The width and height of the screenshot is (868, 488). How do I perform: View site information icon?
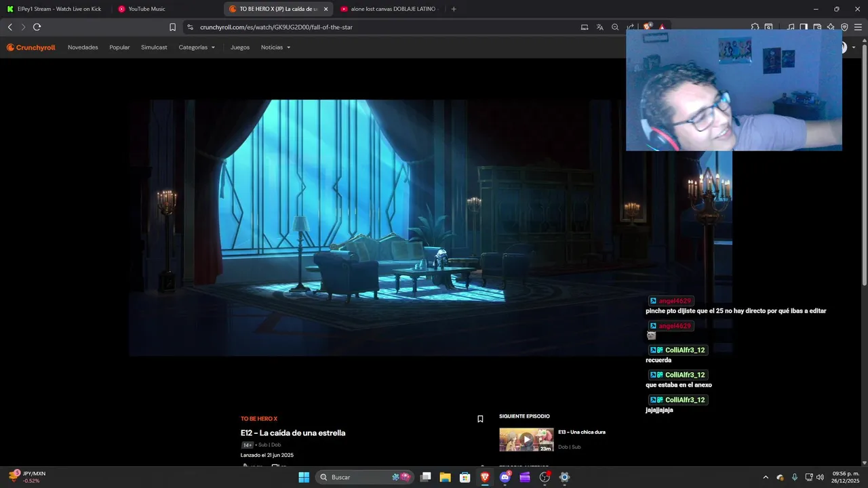pyautogui.click(x=190, y=27)
